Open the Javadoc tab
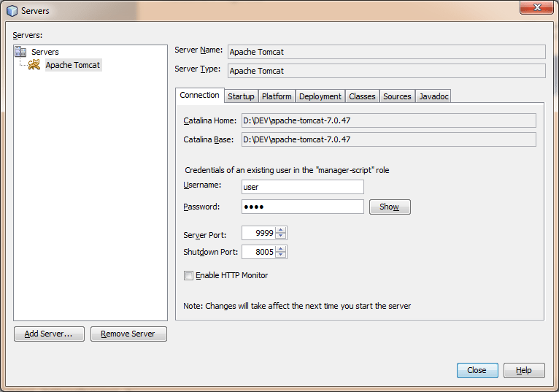This screenshot has width=559, height=392. click(x=433, y=96)
